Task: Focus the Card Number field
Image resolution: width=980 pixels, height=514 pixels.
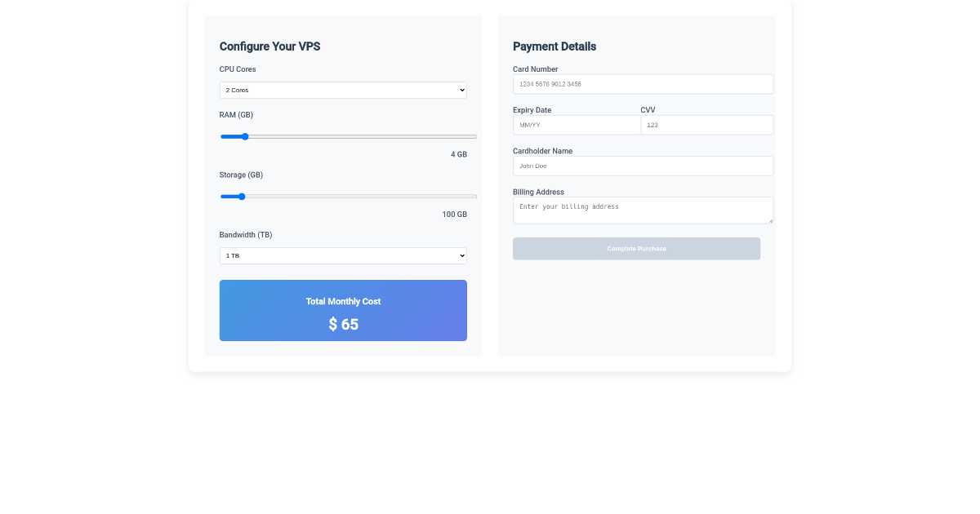Action: coord(643,84)
